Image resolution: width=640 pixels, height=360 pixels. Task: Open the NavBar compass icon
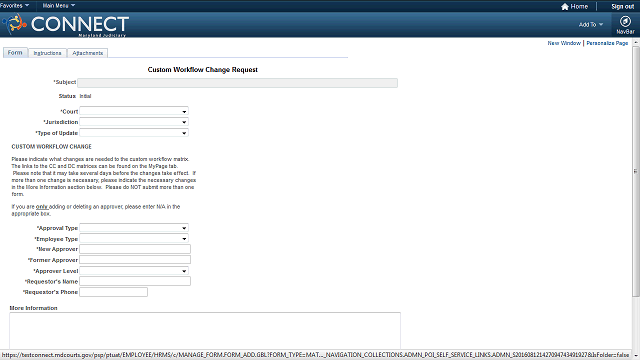625,21
